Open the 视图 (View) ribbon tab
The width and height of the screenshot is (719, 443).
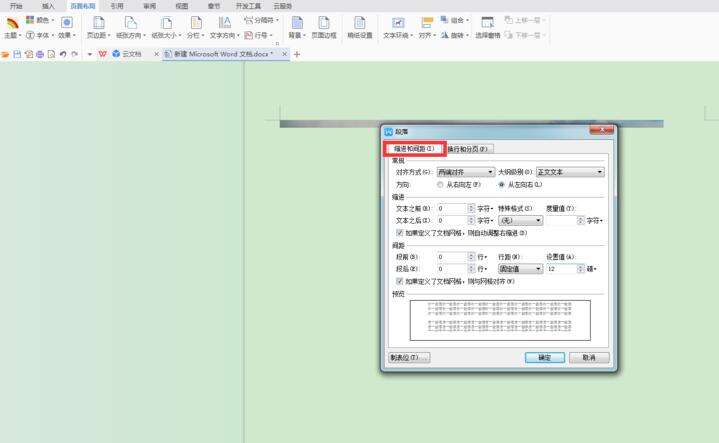pyautogui.click(x=182, y=6)
